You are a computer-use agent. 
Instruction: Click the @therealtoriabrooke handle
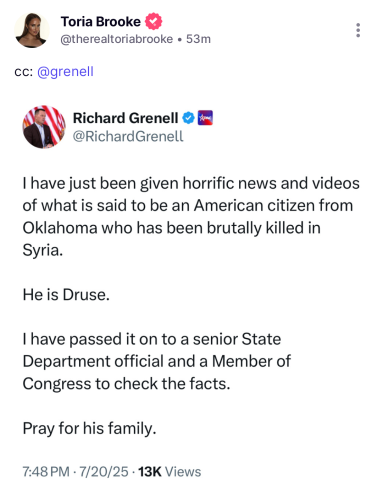pos(116,39)
